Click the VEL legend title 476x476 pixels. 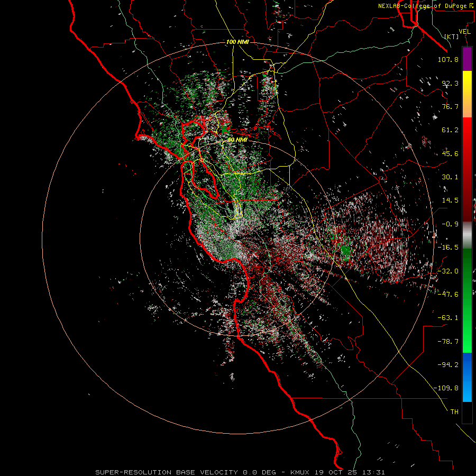[x=464, y=32]
